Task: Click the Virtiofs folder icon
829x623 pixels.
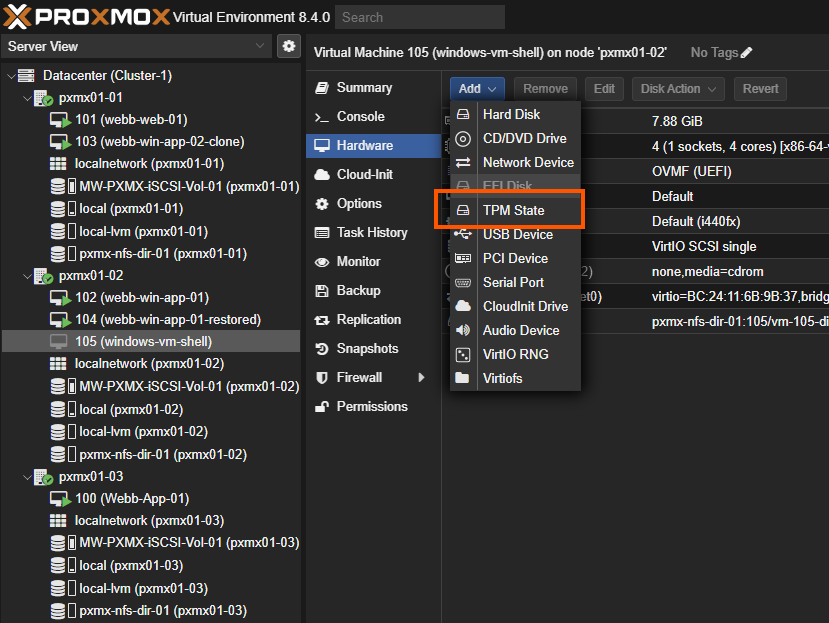Action: pyautogui.click(x=463, y=378)
